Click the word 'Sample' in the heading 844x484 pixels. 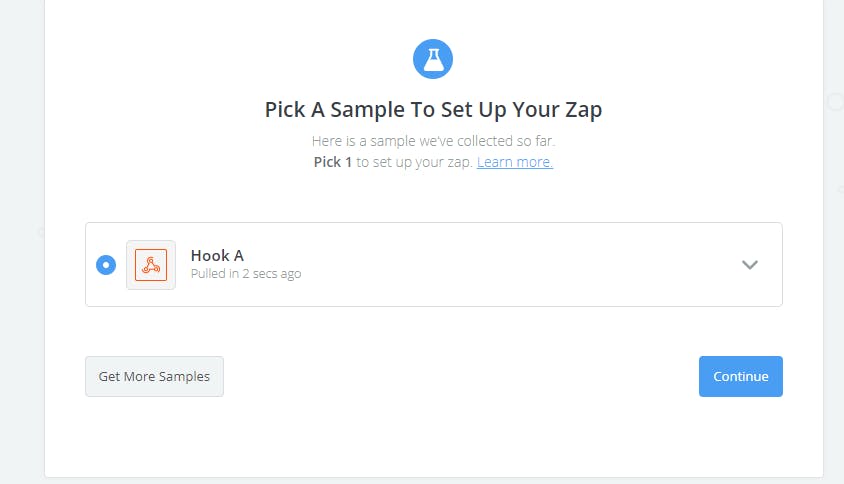tap(362, 110)
